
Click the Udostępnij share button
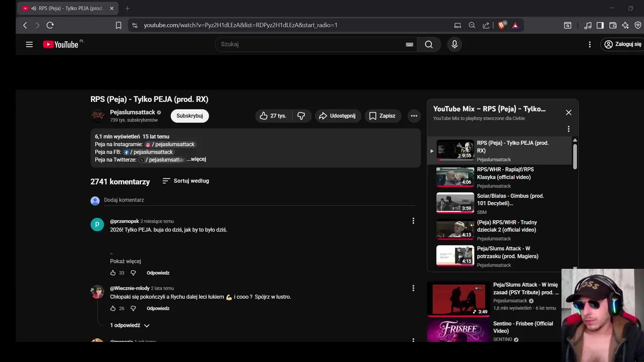337,116
